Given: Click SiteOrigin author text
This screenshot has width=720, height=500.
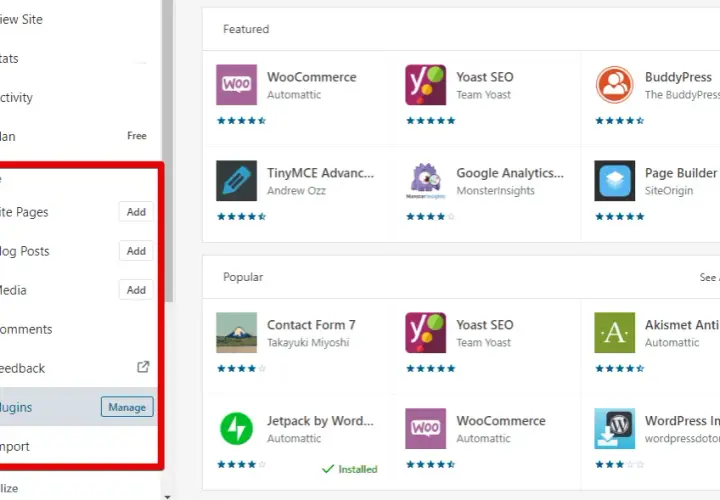Looking at the screenshot, I should pyautogui.click(x=669, y=191).
